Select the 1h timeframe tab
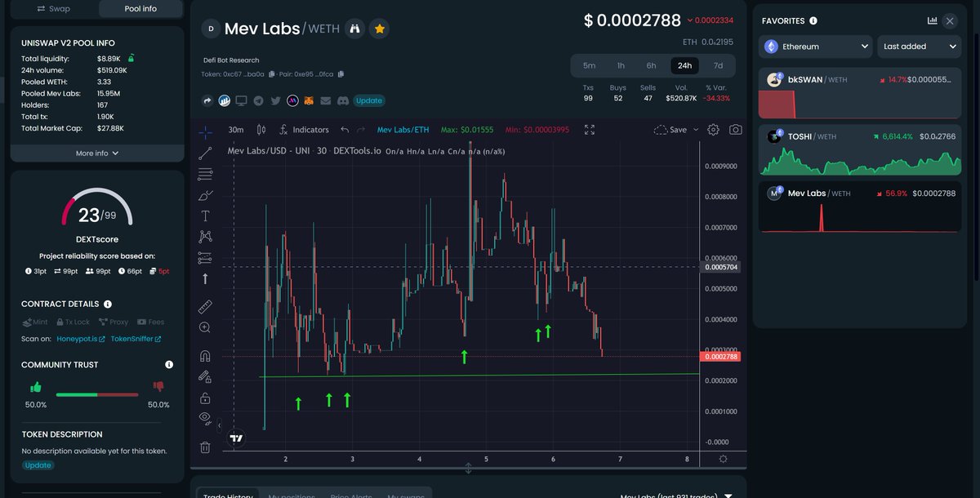 (621, 66)
